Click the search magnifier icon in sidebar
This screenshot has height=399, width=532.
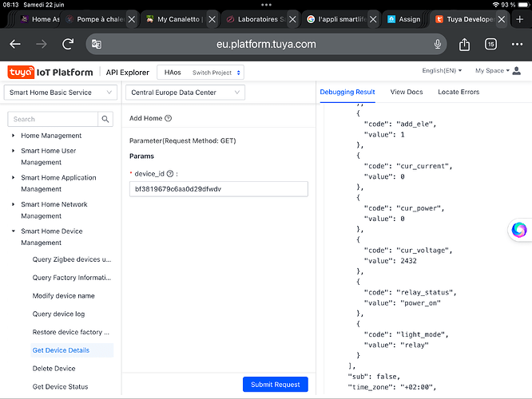(x=105, y=119)
